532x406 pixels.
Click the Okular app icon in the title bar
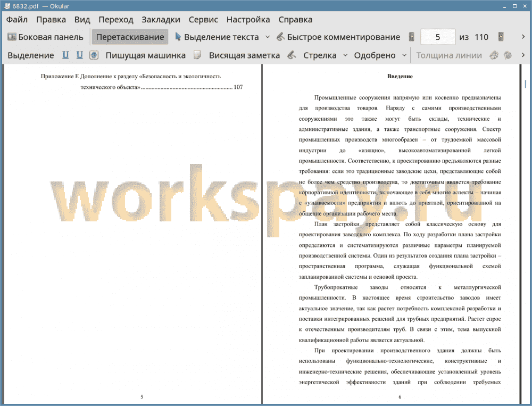tap(7, 6)
